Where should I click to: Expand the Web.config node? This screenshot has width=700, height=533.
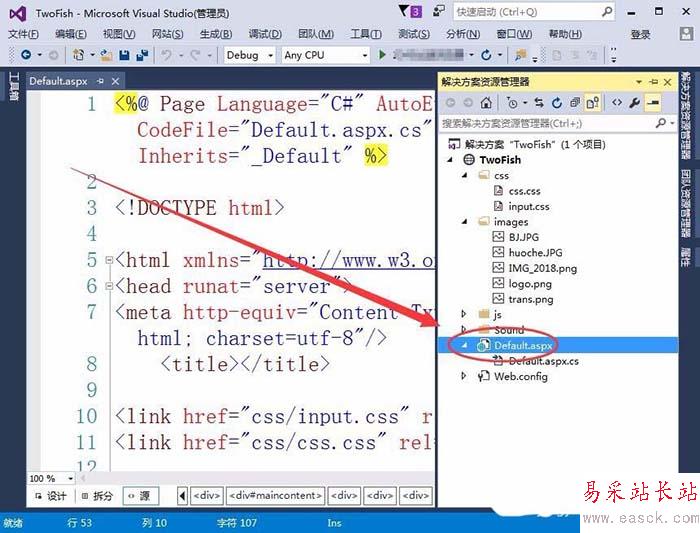pyautogui.click(x=463, y=376)
